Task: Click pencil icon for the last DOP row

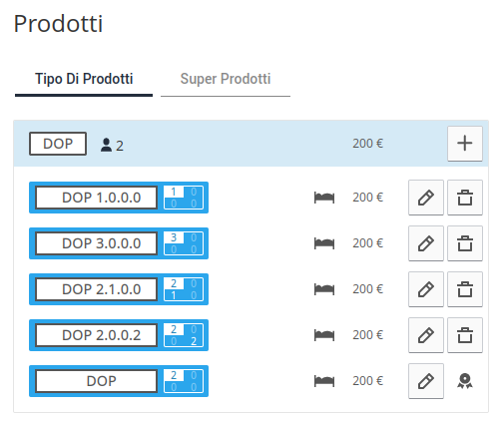Action: click(426, 381)
